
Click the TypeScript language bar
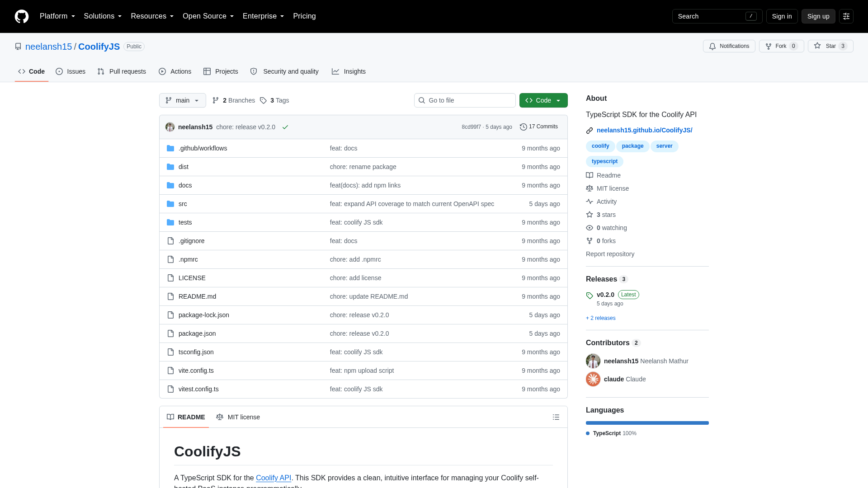click(647, 423)
